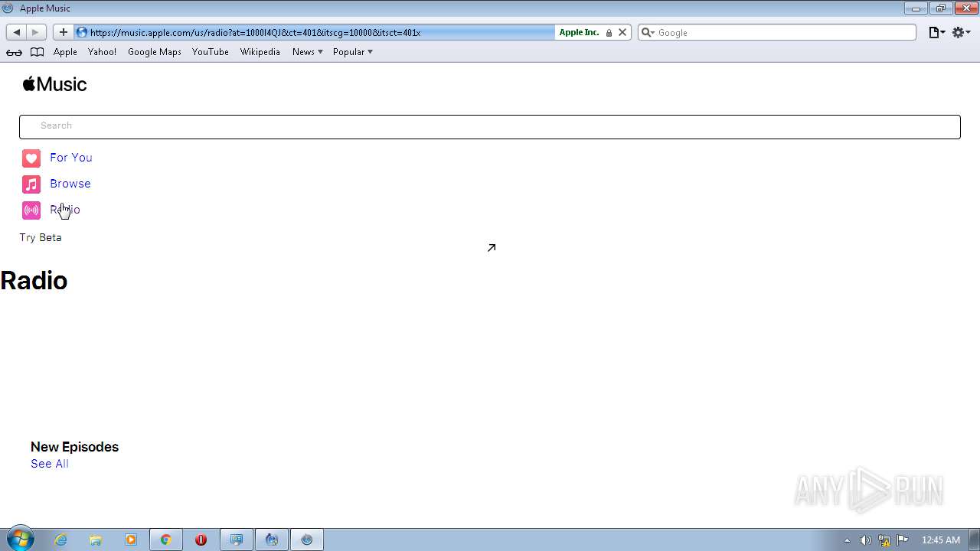Minimize the Safari window

point(915,8)
